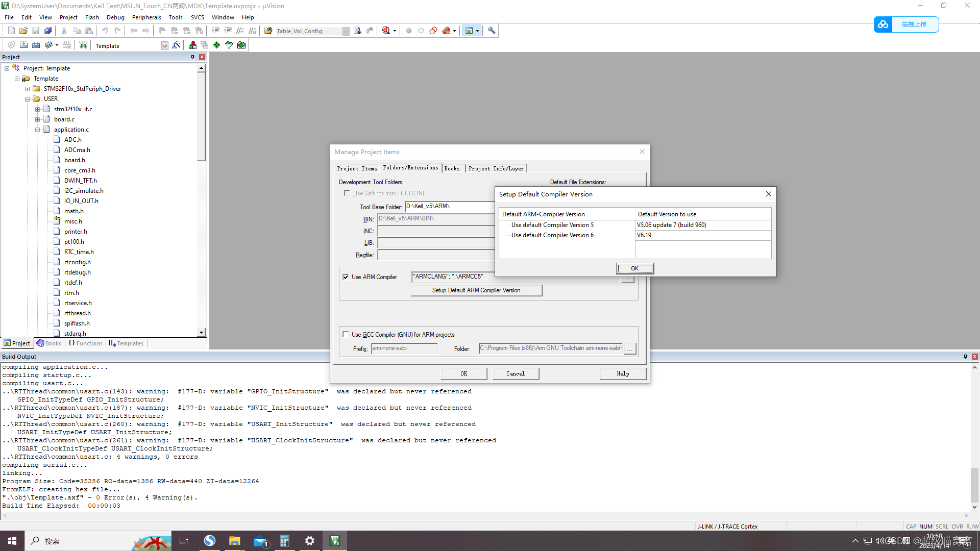Start debug session icon with magnifier
Image resolution: width=980 pixels, height=551 pixels.
(386, 31)
